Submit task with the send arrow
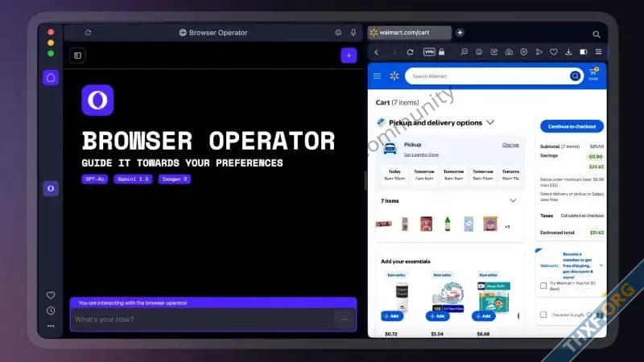This screenshot has width=644, height=362. tap(345, 319)
